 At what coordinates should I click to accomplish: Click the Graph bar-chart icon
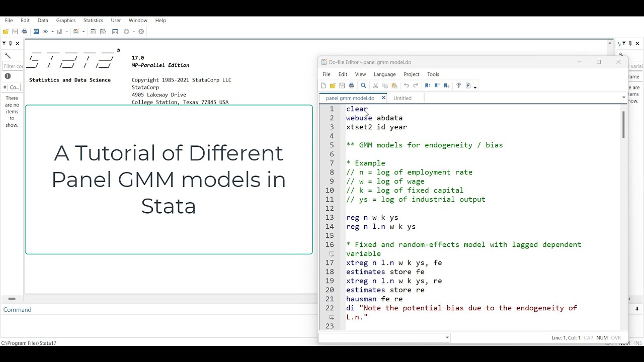[59, 32]
